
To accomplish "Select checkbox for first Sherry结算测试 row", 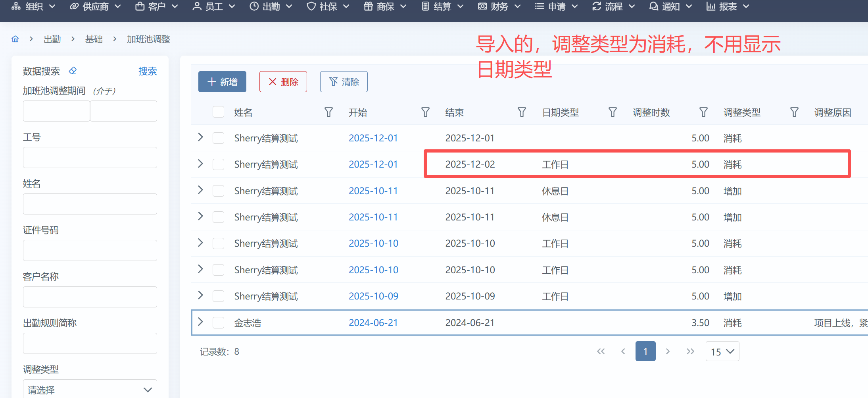I will point(218,138).
